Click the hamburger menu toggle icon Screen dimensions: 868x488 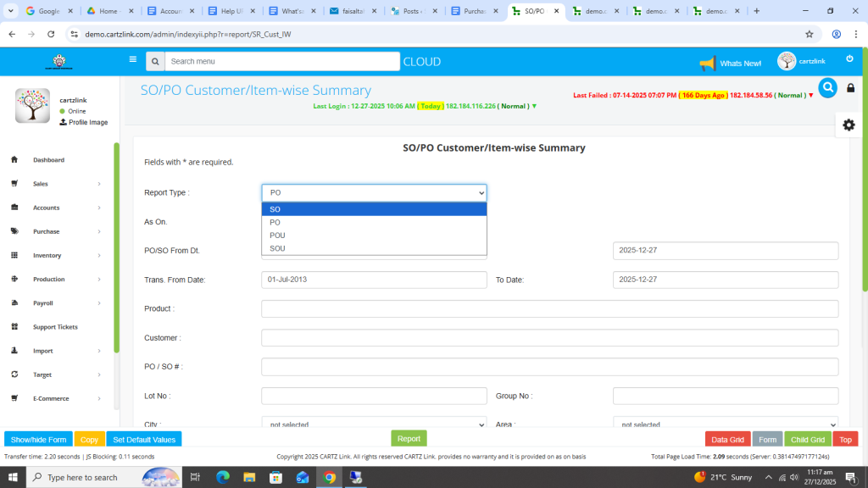132,60
